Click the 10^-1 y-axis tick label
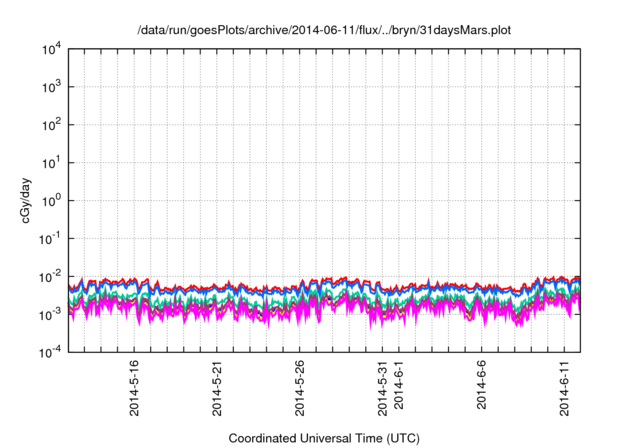The image size is (640, 448). coord(49,238)
